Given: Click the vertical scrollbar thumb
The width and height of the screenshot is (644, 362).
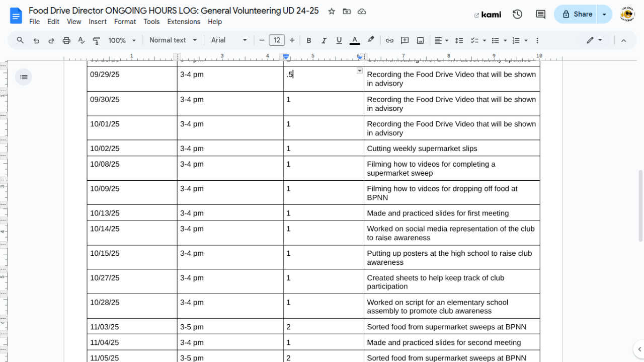Looking at the screenshot, I should pos(640,205).
